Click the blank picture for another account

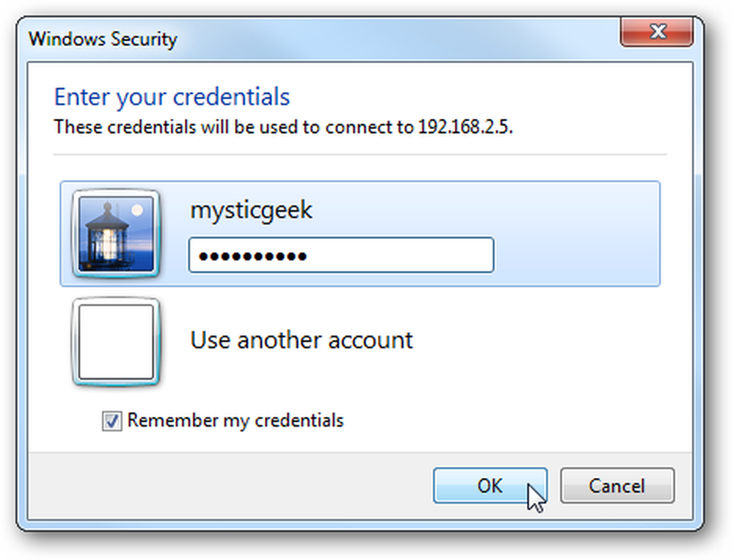tap(116, 342)
